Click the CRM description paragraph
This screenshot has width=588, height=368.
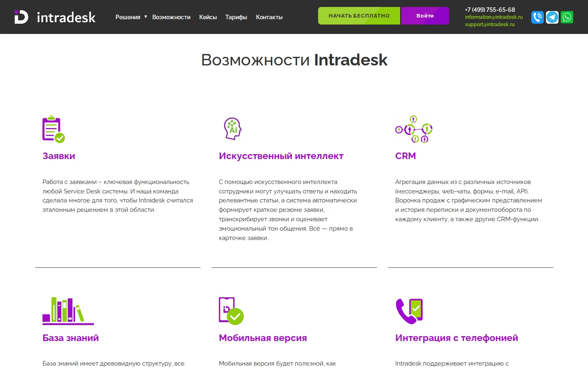(x=469, y=200)
